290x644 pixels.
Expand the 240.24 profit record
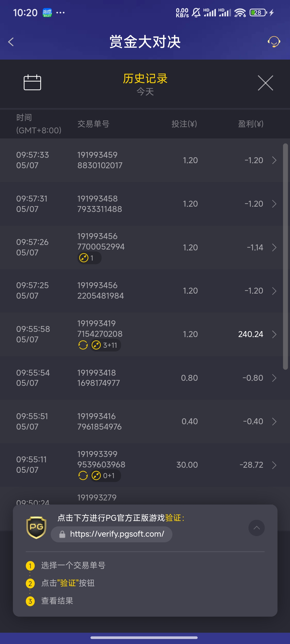[274, 334]
